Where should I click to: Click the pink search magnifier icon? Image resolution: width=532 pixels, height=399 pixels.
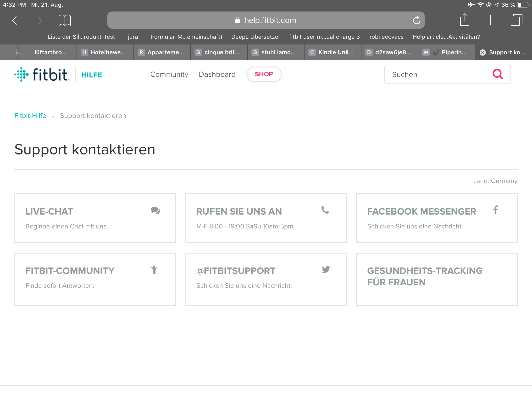tap(497, 74)
